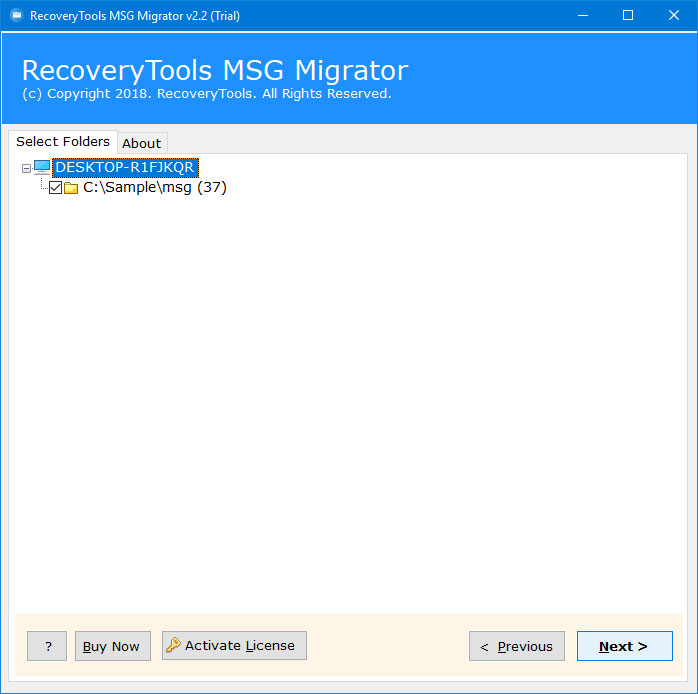Click the Buy Now button
The image size is (698, 694).
tap(113, 646)
